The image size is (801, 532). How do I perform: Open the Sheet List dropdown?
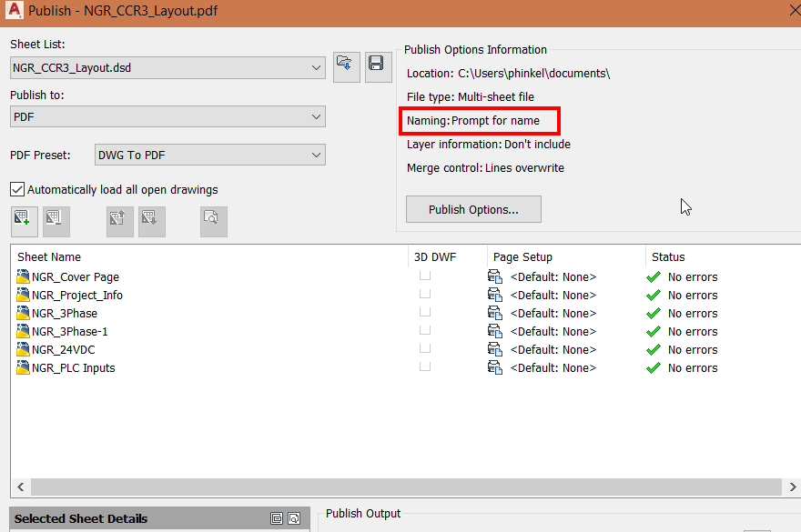point(316,66)
